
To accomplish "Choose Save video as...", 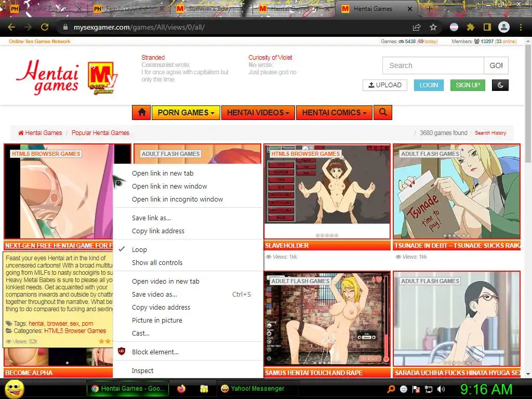I will (188, 294).
